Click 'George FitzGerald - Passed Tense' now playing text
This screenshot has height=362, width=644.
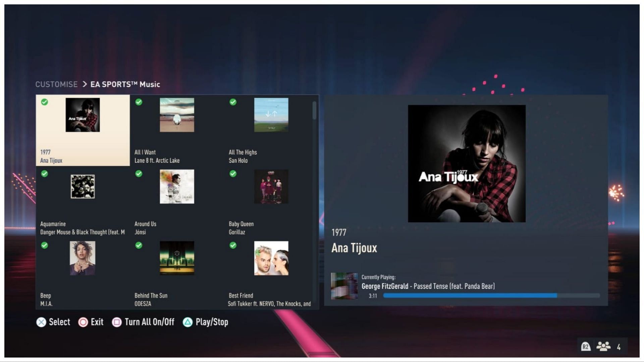pyautogui.click(x=428, y=286)
